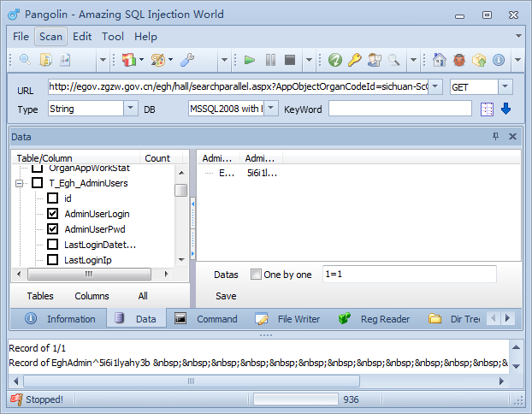Screen dimensions: 532x414
Task: Click the KeyWord input field
Action: click(400, 109)
